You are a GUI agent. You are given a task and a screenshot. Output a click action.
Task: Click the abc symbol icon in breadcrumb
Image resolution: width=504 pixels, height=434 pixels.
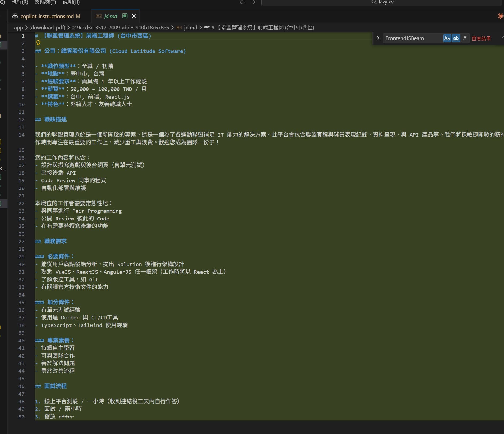pyautogui.click(x=207, y=27)
